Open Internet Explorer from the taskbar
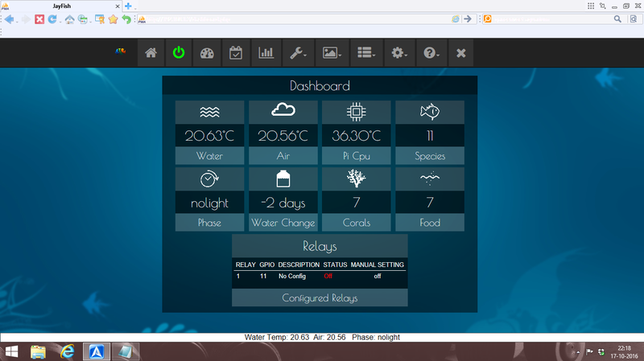Viewport: 644px width, 361px height. pyautogui.click(x=67, y=351)
